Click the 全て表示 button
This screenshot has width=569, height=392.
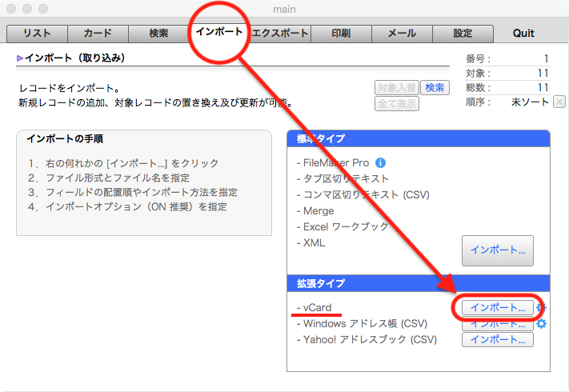click(396, 103)
